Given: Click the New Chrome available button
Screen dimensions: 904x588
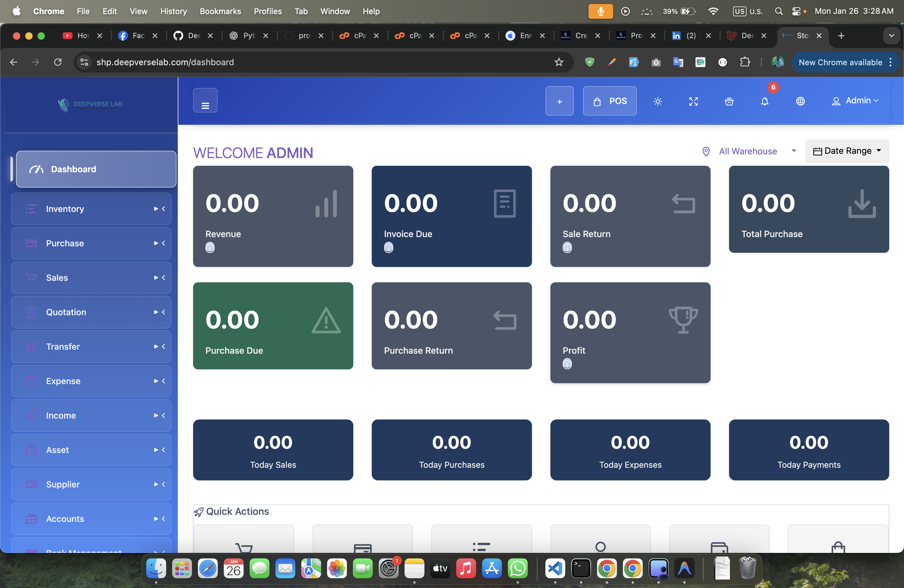Looking at the screenshot, I should [840, 62].
